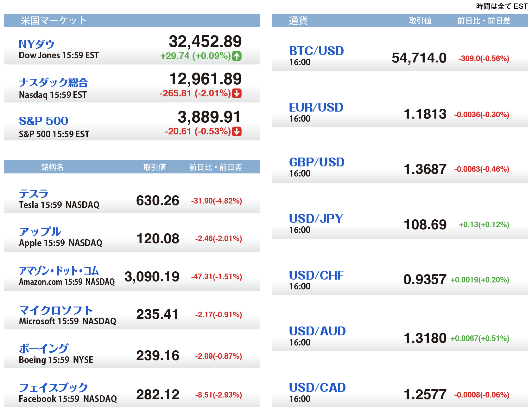Image resolution: width=532 pixels, height=414 pixels.
Task: Select the フェイスブック stock name
Action: pos(53,387)
